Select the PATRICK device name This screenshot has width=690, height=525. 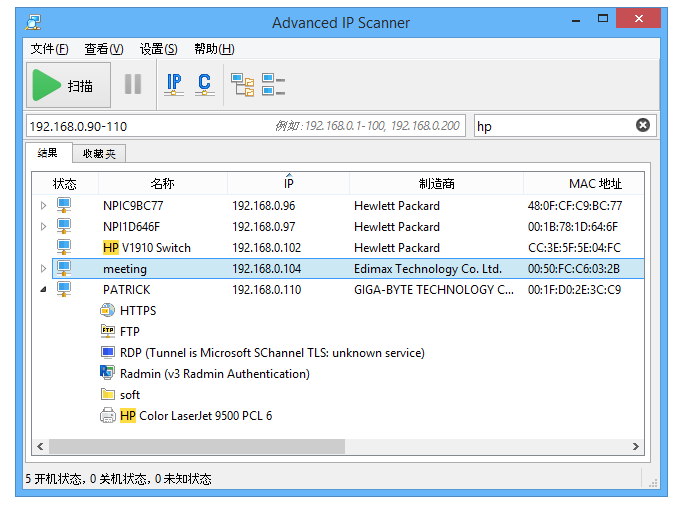point(127,290)
